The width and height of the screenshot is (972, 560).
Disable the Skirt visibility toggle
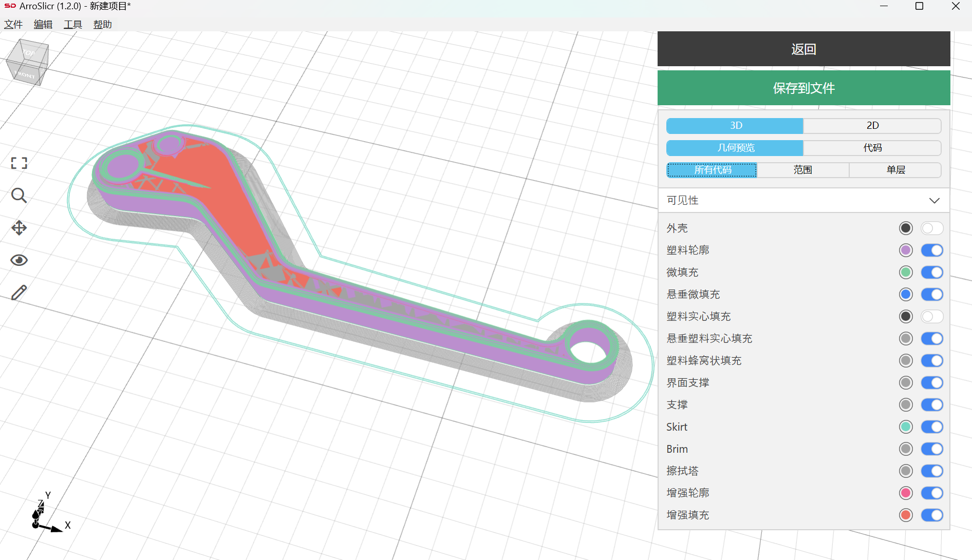pyautogui.click(x=931, y=427)
